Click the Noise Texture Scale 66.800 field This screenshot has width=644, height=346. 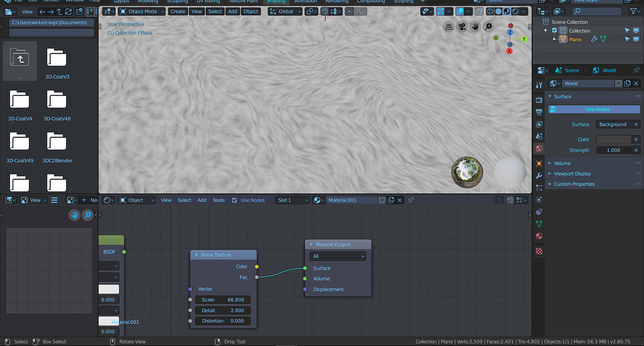click(223, 299)
